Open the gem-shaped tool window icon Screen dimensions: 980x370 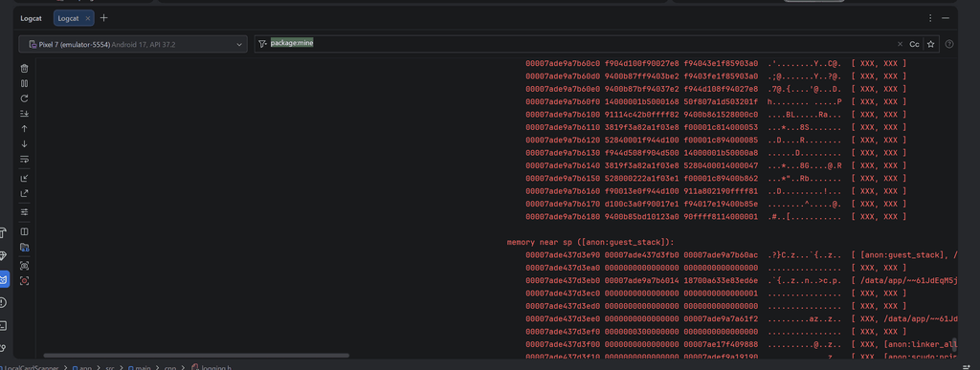(3, 256)
